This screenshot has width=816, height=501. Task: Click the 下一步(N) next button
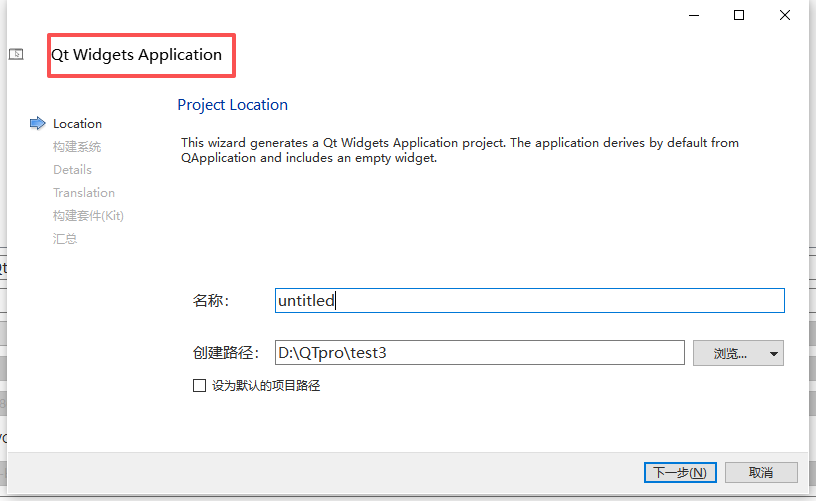click(x=680, y=472)
